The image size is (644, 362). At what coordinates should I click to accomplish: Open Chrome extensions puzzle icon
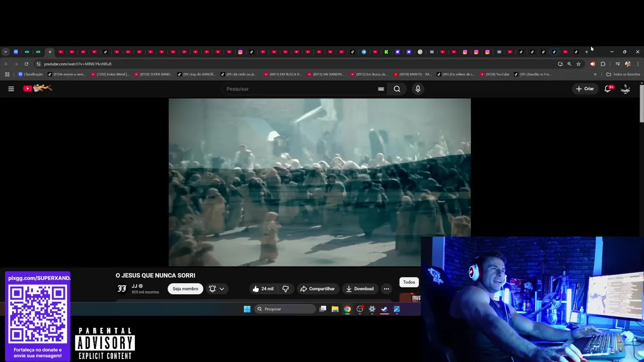tap(603, 64)
